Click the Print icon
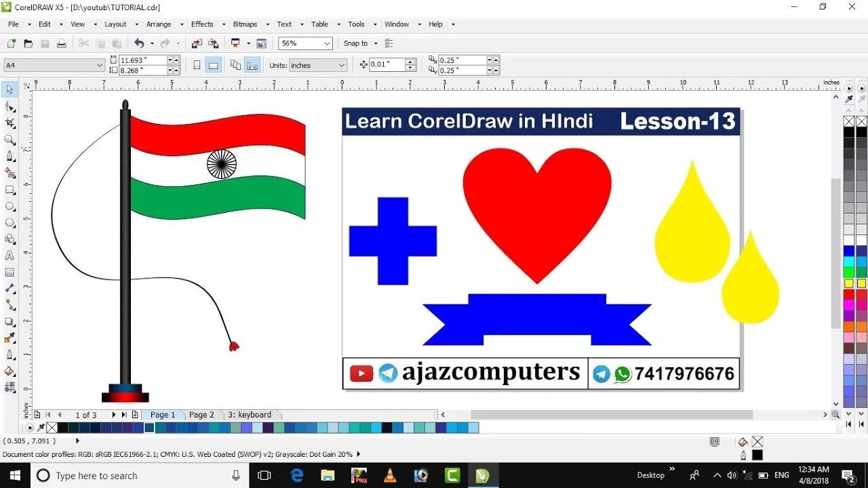 pos(62,43)
